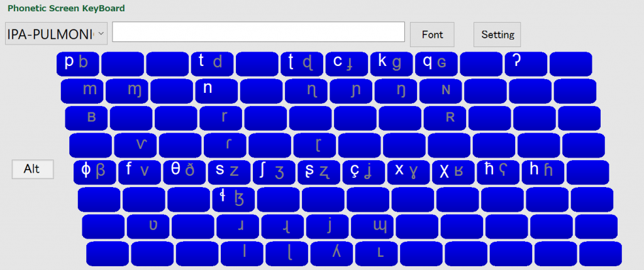Tap the 'c ɟ' palatal plosive key
Image resolution: width=644 pixels, height=270 pixels.
coord(347,64)
